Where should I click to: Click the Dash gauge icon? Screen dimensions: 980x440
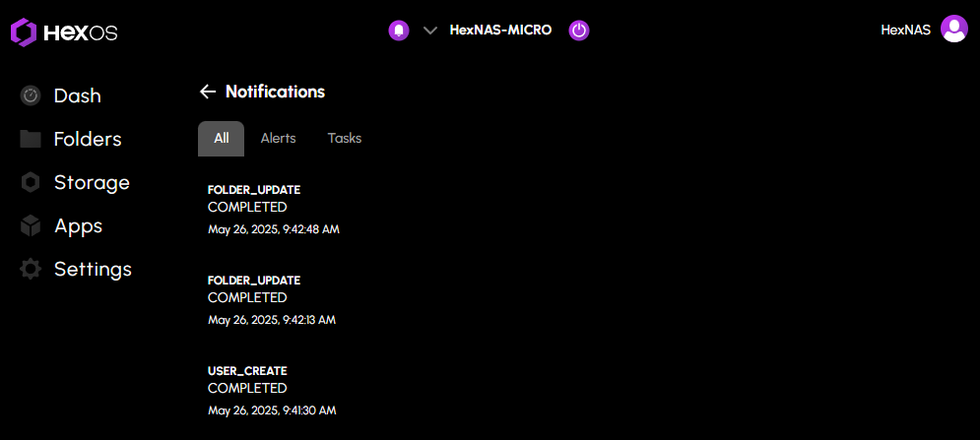coord(31,95)
